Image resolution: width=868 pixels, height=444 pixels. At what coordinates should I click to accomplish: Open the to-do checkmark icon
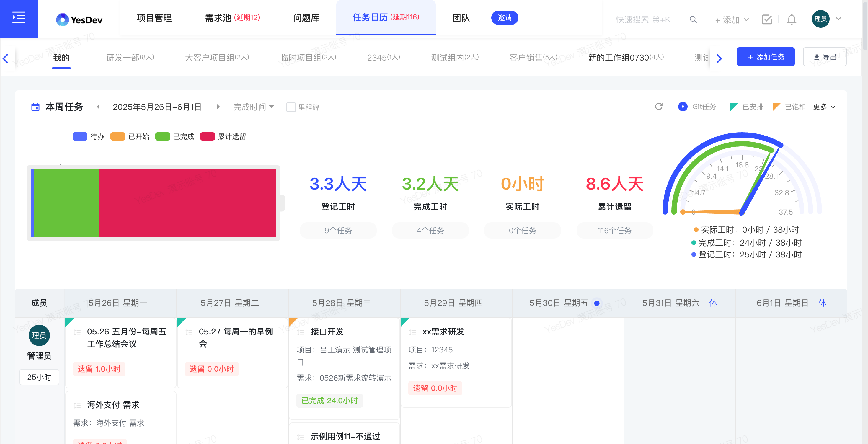tap(766, 19)
